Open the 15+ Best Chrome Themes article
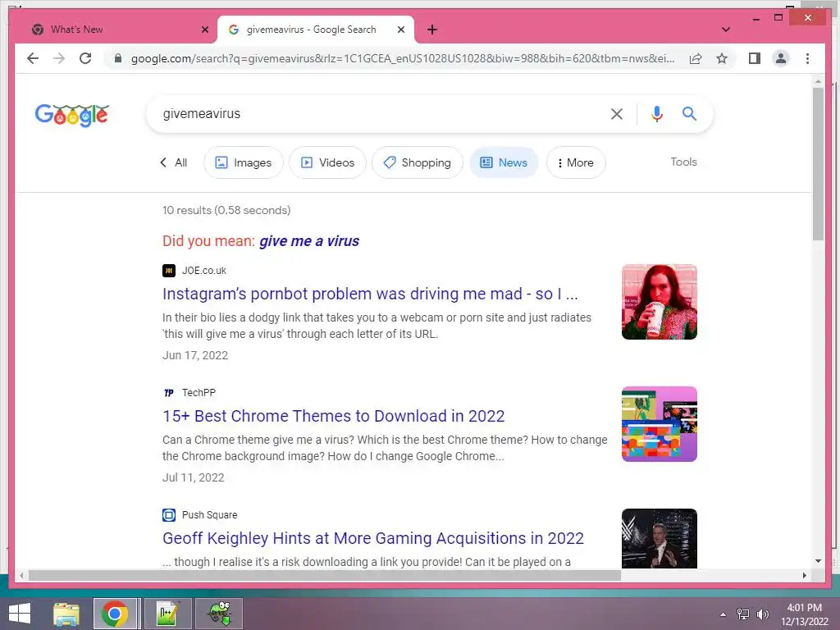 point(333,416)
